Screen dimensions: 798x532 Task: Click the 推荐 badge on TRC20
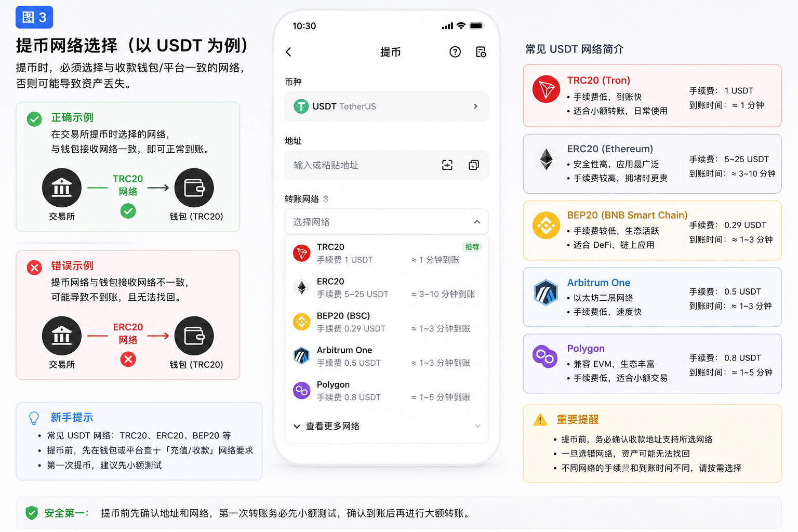click(472, 247)
